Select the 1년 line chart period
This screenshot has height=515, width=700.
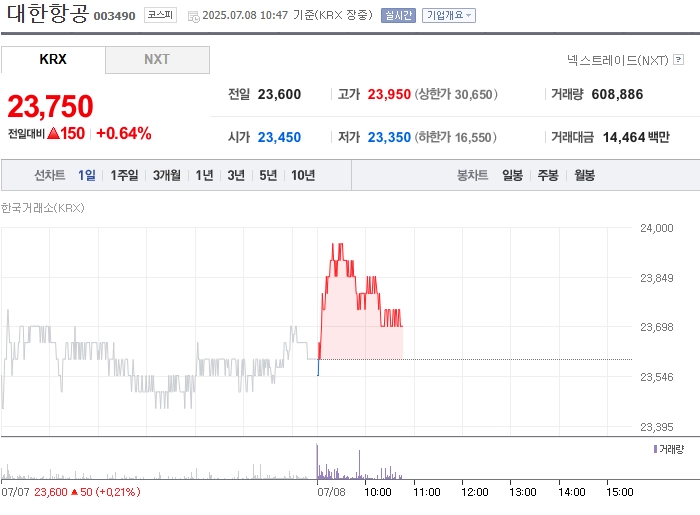pos(204,175)
